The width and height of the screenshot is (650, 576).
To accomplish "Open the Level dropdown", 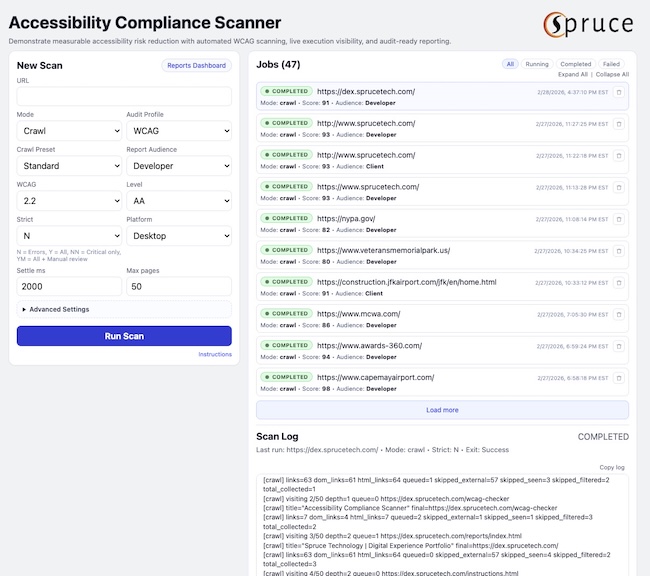I will [179, 201].
